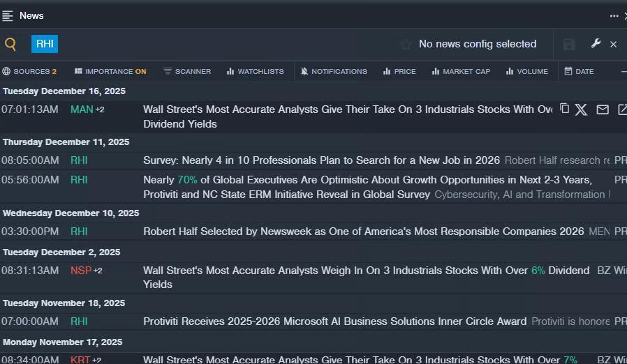
Task: Toggle the Importance ON filter
Action: (x=110, y=71)
